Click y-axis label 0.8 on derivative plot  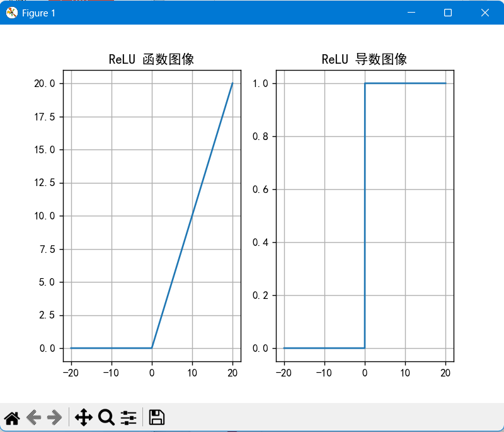pyautogui.click(x=260, y=136)
